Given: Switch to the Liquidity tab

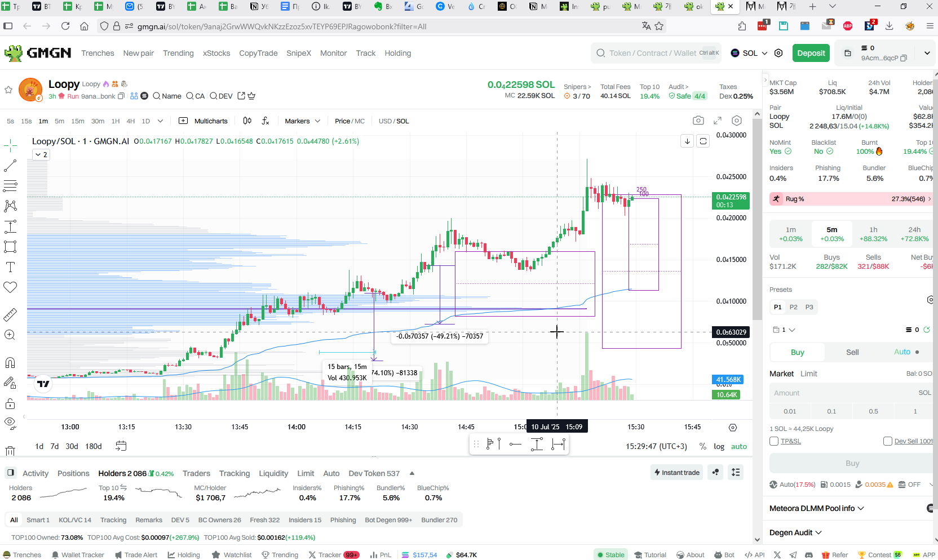Looking at the screenshot, I should coord(273,473).
